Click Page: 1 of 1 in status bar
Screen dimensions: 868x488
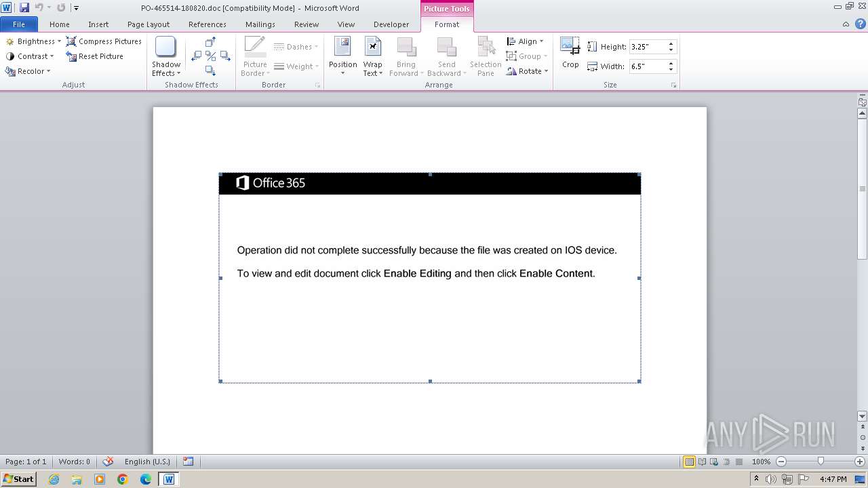click(x=26, y=462)
